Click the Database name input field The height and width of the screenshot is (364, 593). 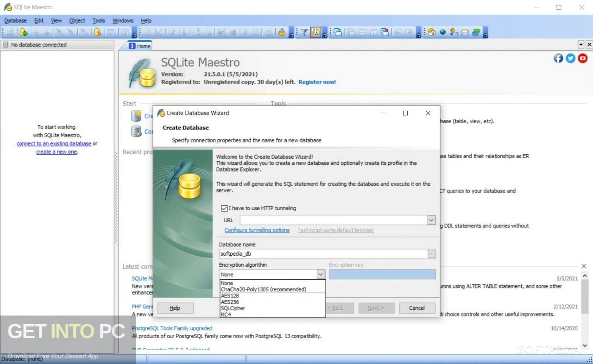[323, 254]
